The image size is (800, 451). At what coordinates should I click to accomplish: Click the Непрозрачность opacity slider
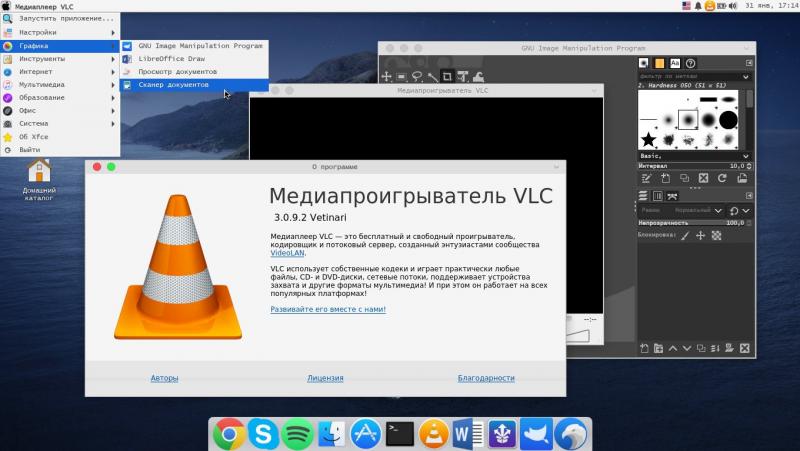point(690,223)
